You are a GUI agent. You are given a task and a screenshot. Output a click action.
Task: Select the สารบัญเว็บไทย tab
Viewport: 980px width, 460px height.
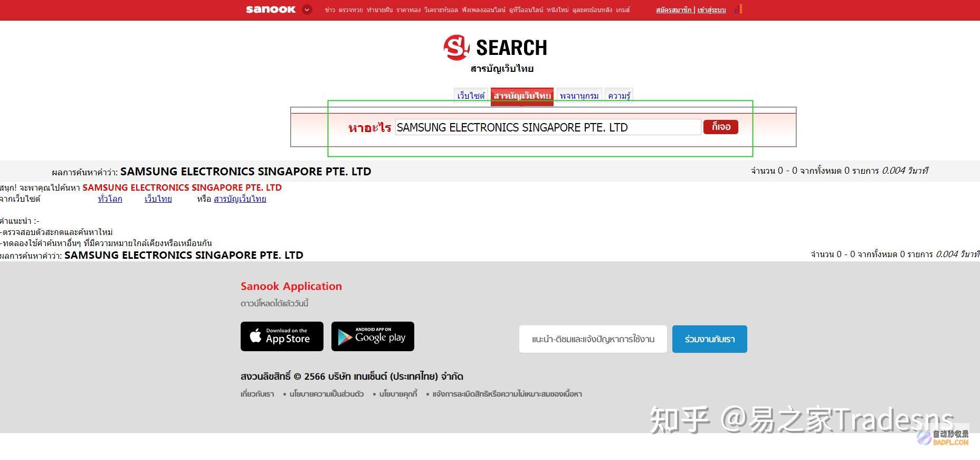point(522,96)
